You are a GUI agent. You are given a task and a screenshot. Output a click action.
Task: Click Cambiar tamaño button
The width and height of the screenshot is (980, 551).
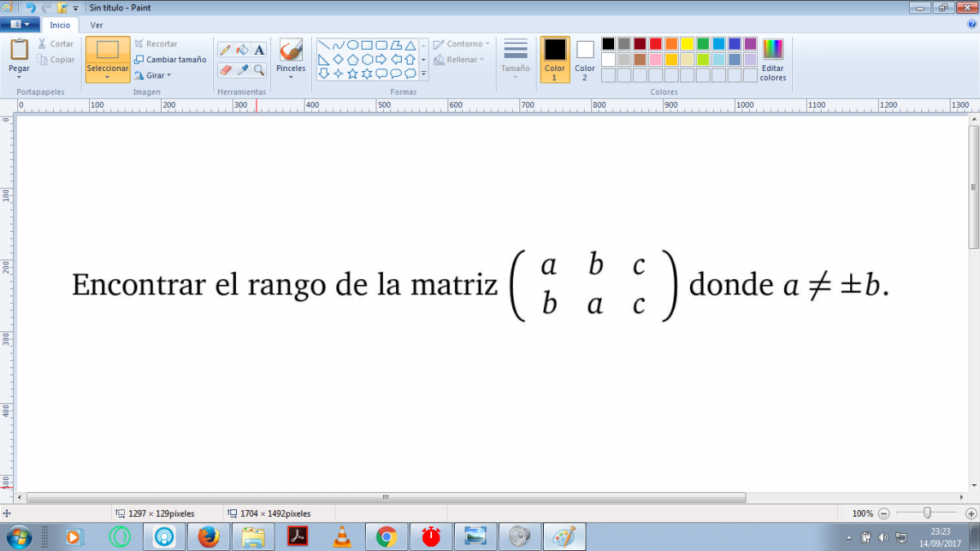(x=171, y=60)
